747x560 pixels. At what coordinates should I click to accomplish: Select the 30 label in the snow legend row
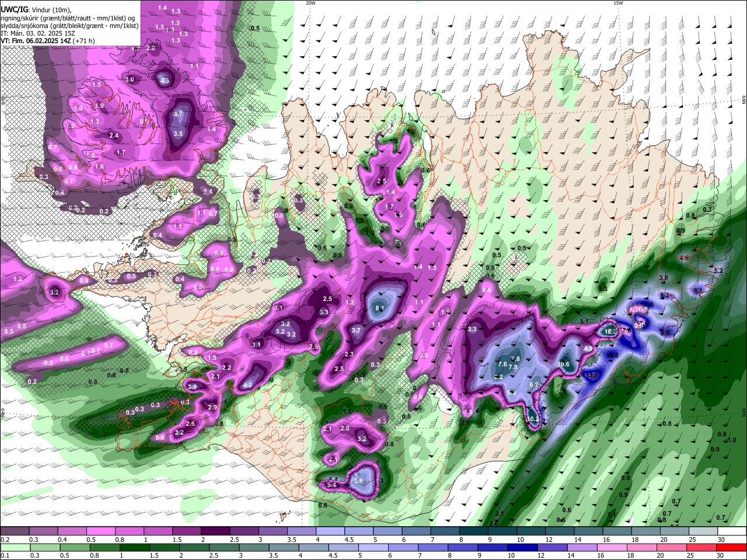pos(721,540)
